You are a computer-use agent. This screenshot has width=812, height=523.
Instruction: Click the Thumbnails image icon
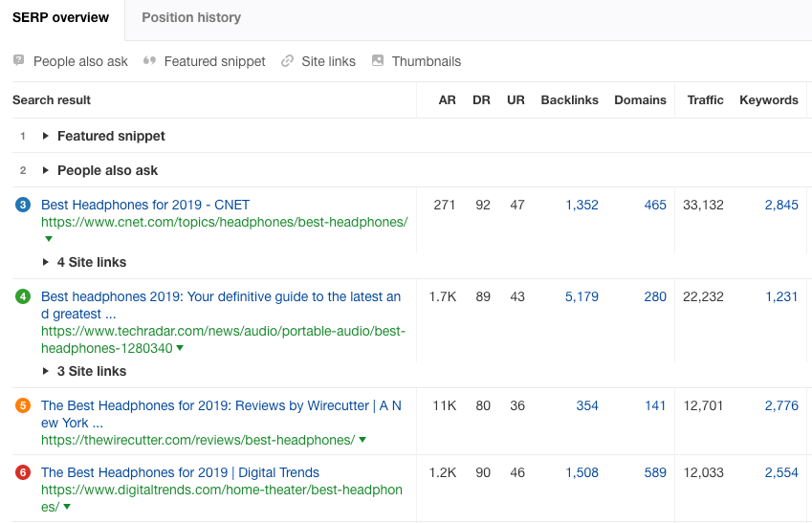pyautogui.click(x=378, y=61)
